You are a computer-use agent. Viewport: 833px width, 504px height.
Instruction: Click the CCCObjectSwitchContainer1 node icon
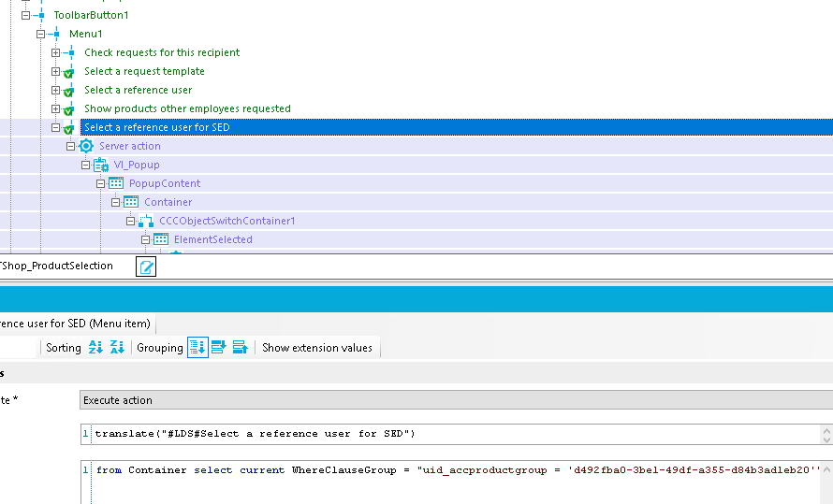click(146, 221)
